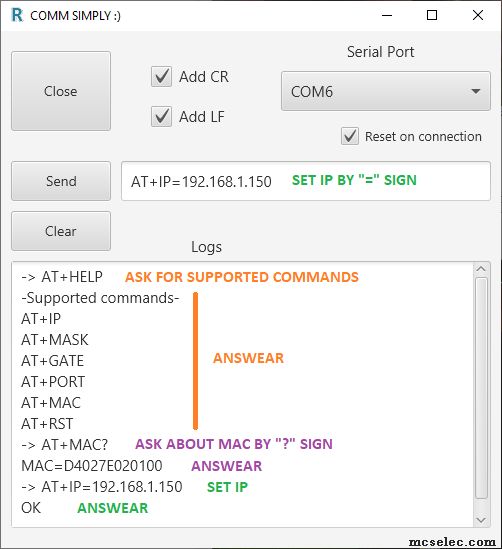Click the command input field
Screen dimensions: 502x549
point(306,181)
